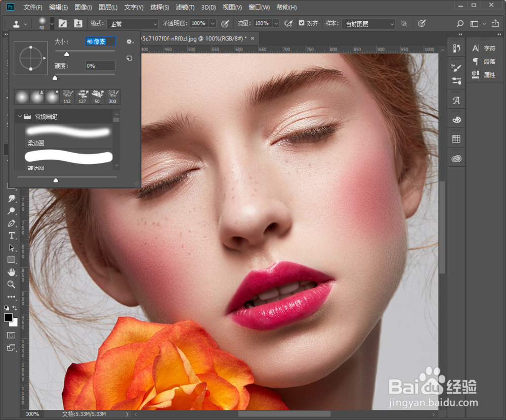Activate the Zoom magnifier tool
Screen dimensions: 506x420
(x=11, y=285)
